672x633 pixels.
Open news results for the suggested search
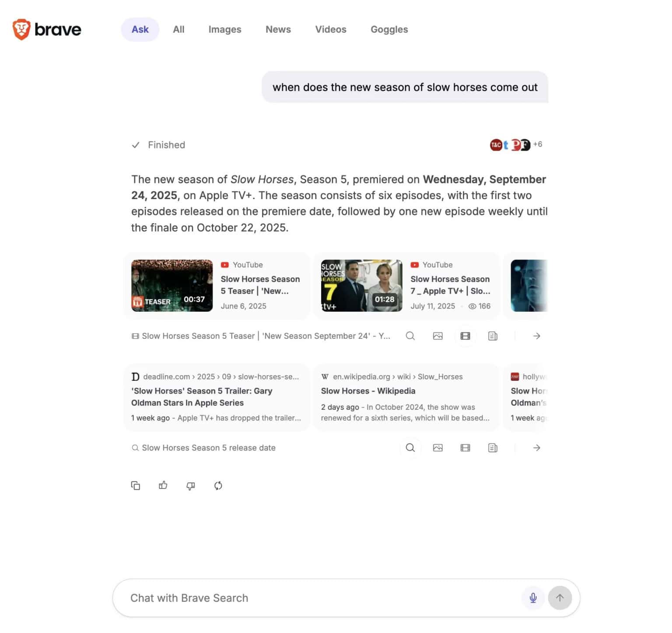tap(493, 447)
